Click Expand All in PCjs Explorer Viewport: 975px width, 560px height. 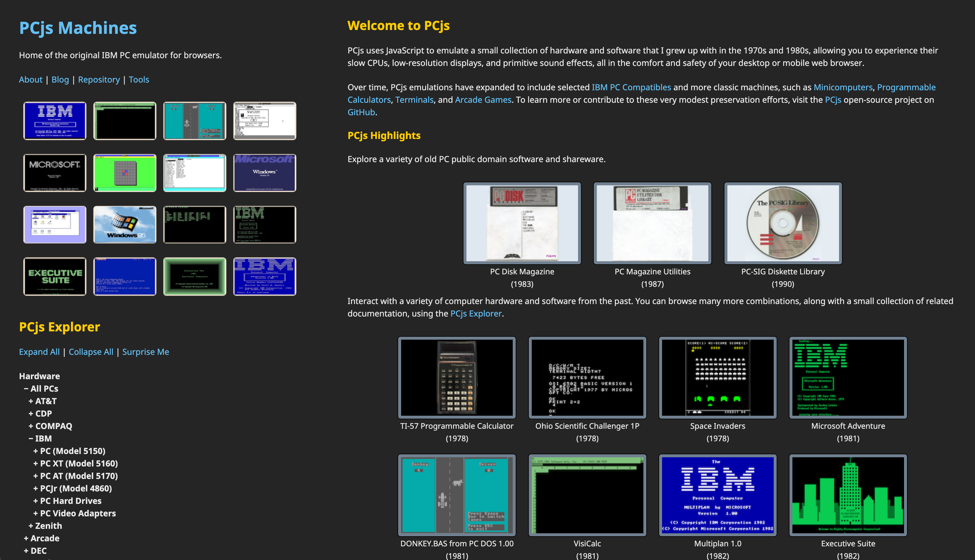pos(39,352)
